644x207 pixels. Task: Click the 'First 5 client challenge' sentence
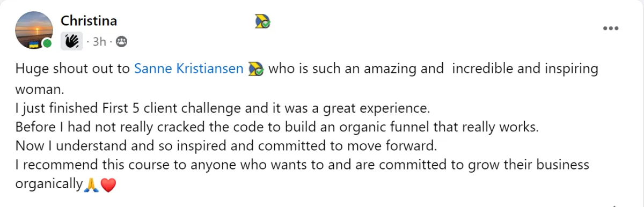click(223, 108)
